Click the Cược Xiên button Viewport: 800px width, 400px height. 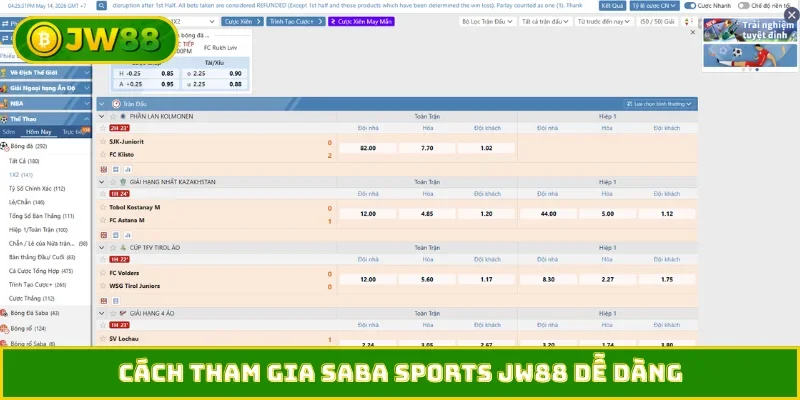click(242, 21)
